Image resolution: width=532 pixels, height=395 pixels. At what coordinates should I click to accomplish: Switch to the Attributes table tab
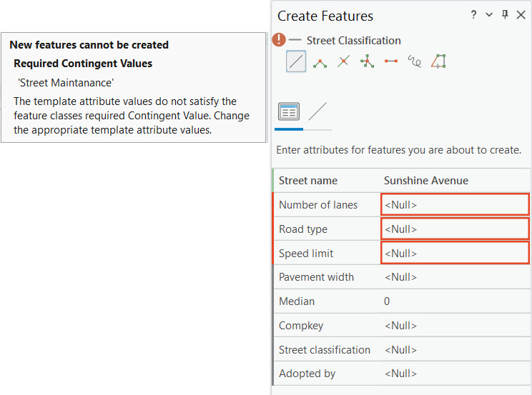point(289,111)
